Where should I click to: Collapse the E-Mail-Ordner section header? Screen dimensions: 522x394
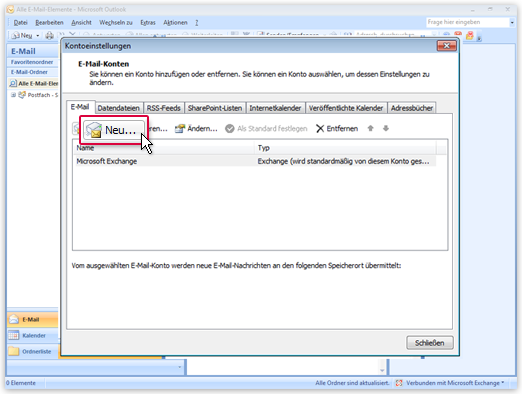click(x=33, y=72)
